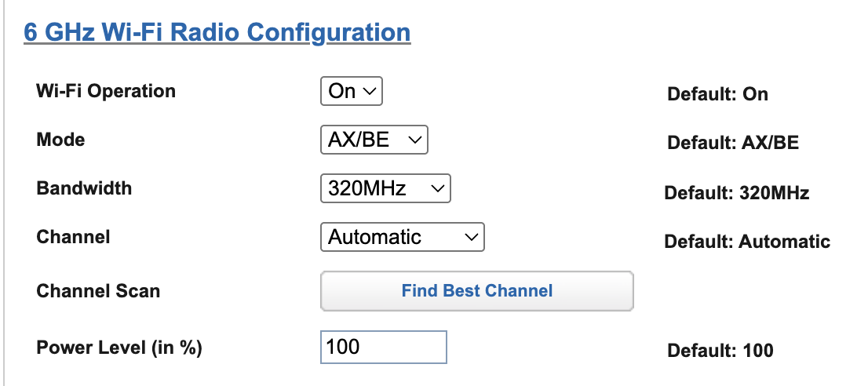Click the Default: AX/BE text

[734, 143]
